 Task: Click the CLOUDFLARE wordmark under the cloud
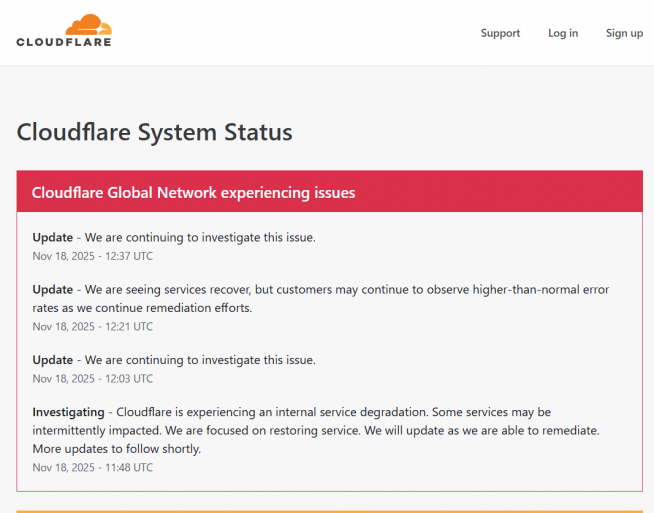(x=64, y=42)
